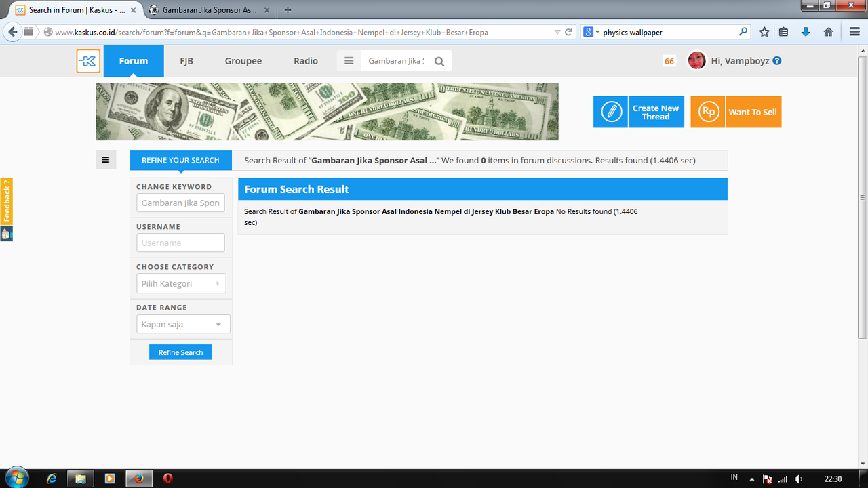
Task: Open the search engine selector dropdown
Action: tap(591, 32)
